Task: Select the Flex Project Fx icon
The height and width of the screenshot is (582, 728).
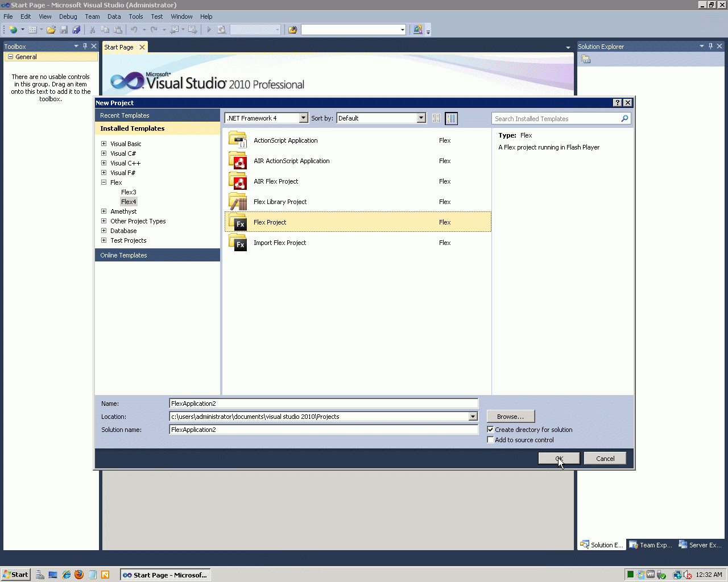Action: (238, 222)
